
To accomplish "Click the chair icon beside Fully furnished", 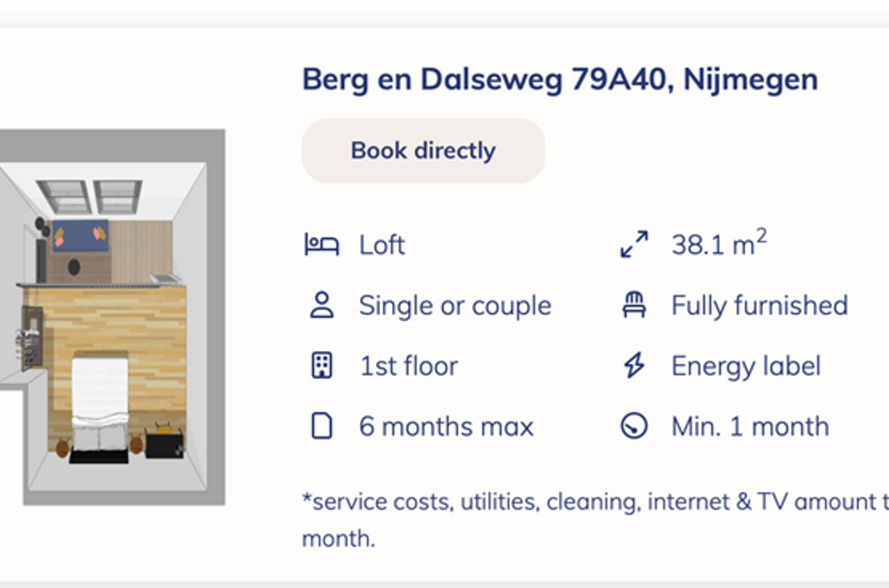I will [x=634, y=306].
